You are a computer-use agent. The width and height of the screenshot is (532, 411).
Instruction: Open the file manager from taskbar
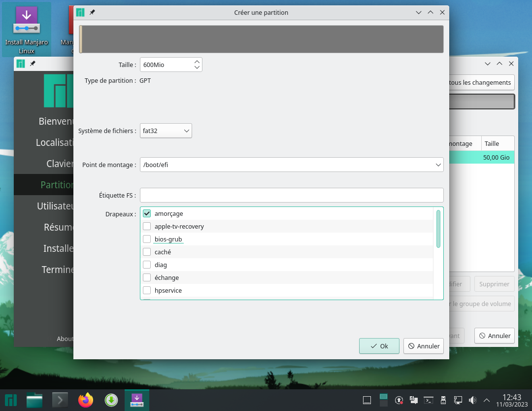(x=34, y=400)
